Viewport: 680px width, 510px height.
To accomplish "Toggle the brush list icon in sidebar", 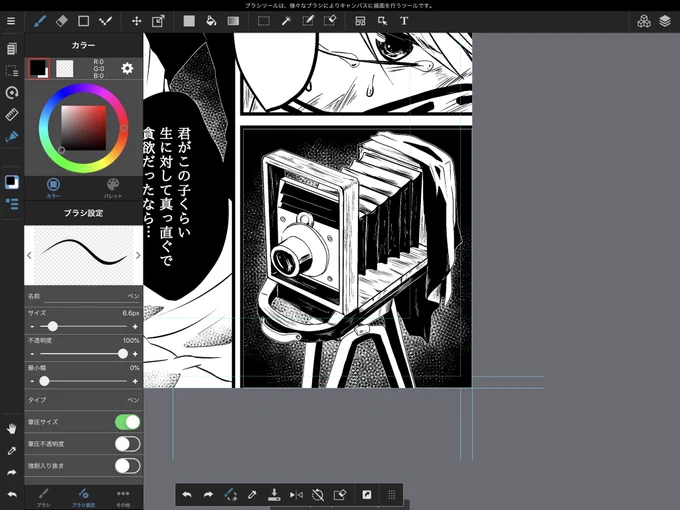I will [12, 204].
